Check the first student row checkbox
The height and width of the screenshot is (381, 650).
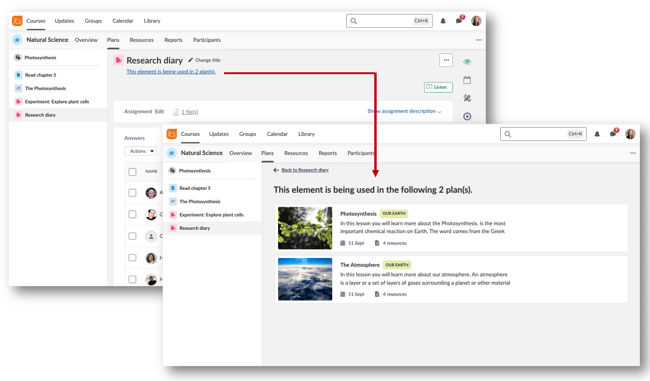click(132, 193)
